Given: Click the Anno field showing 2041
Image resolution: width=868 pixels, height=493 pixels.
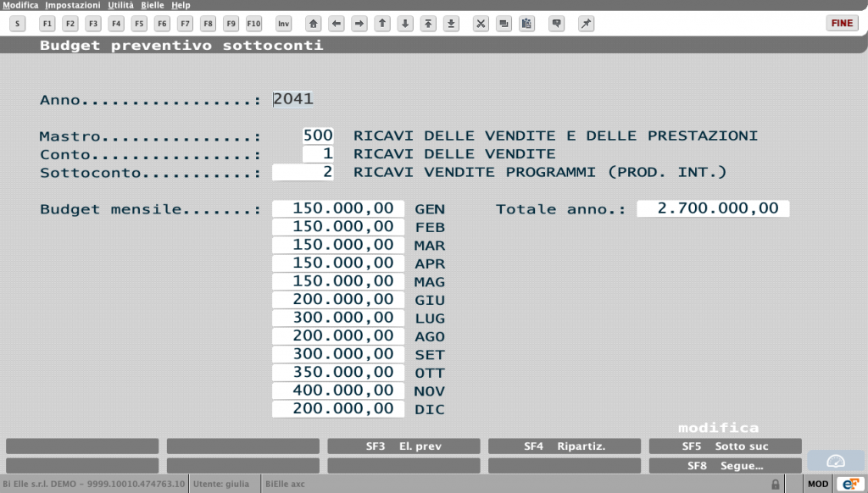Looking at the screenshot, I should (x=292, y=99).
